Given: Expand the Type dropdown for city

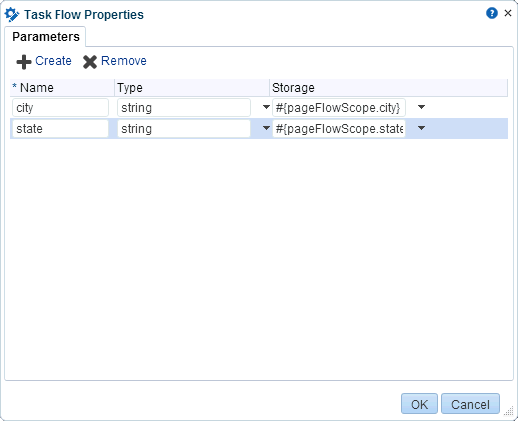Looking at the screenshot, I should (x=266, y=107).
